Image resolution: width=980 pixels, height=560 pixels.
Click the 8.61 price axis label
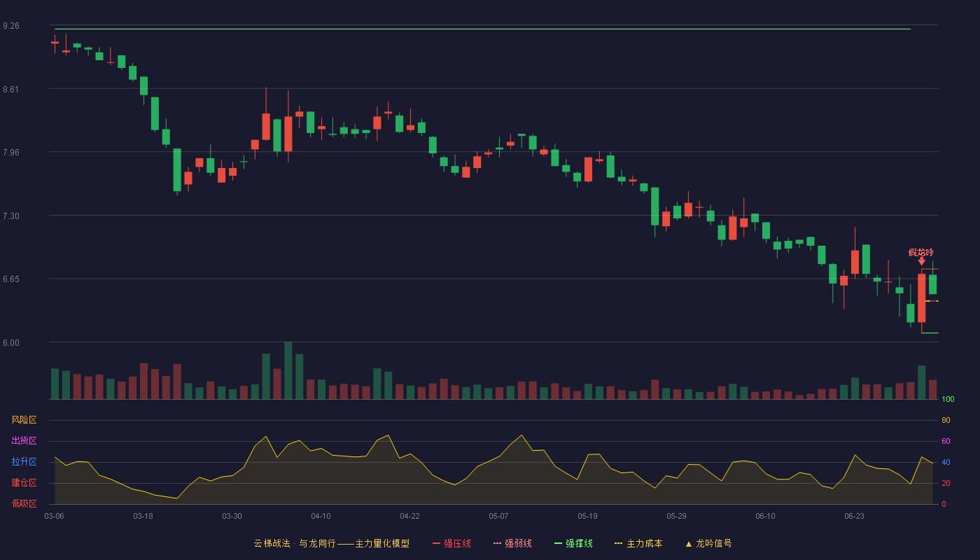click(x=11, y=90)
